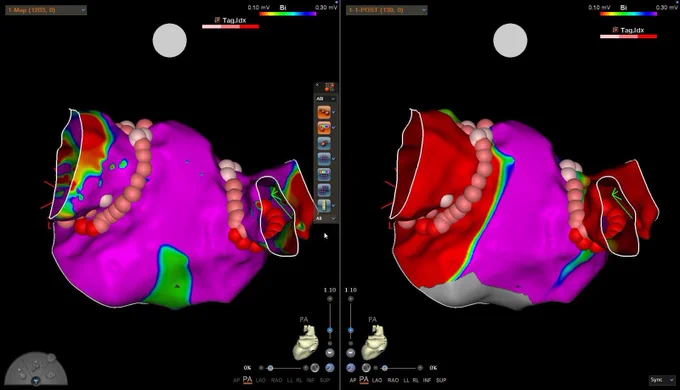Select LL view in left pane

click(290, 380)
